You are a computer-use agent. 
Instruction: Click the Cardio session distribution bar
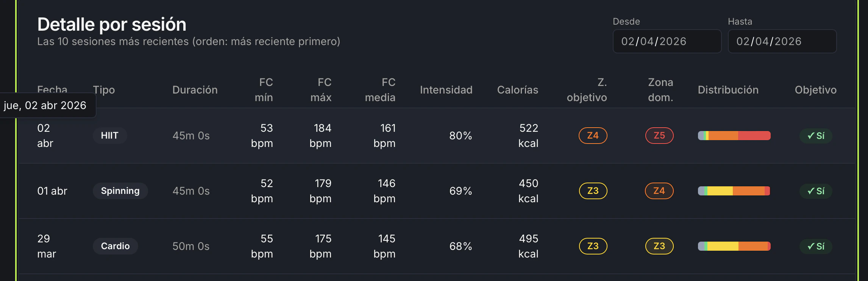[x=734, y=246]
